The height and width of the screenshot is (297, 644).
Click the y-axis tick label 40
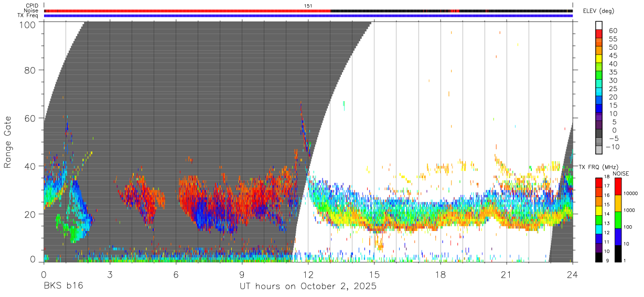pyautogui.click(x=30, y=166)
